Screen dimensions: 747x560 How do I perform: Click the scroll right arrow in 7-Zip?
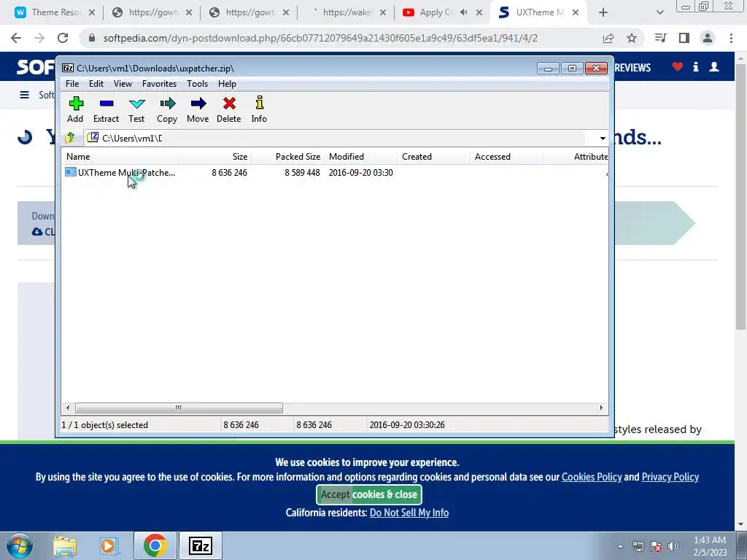[601, 408]
